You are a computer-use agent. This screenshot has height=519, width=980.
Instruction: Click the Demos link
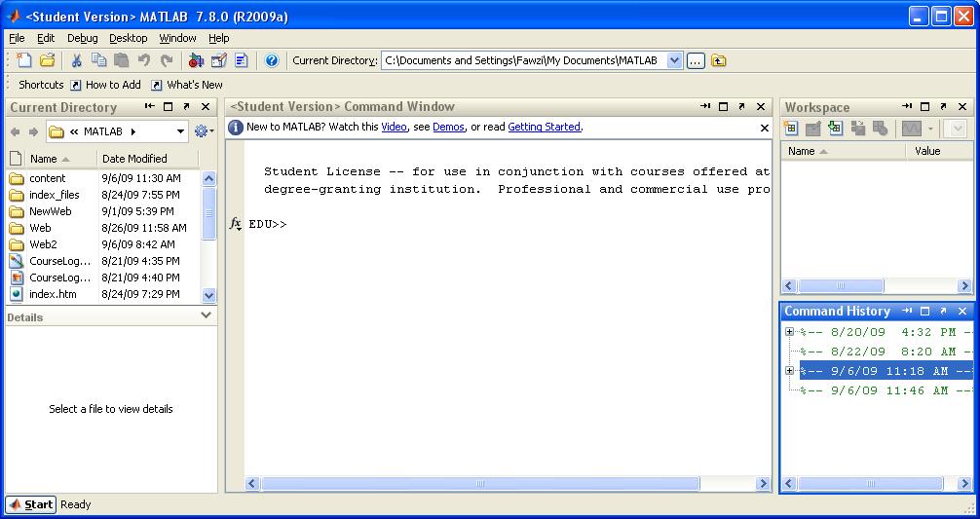click(448, 127)
